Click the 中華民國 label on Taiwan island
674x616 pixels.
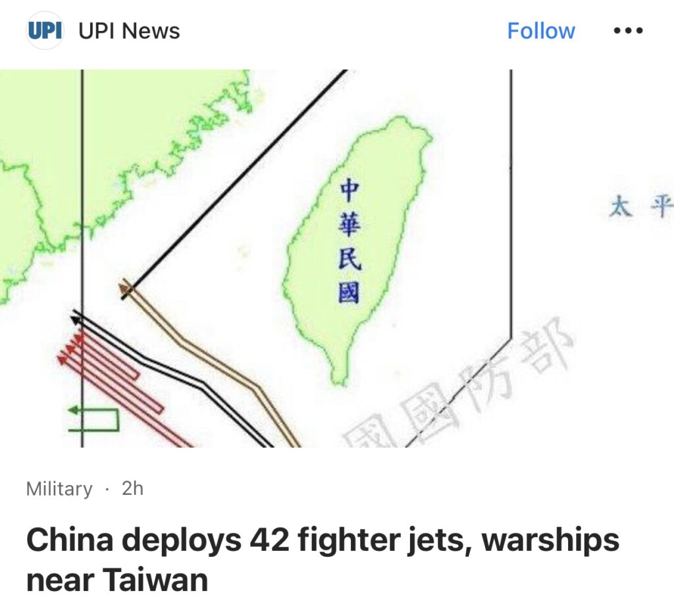click(x=349, y=242)
